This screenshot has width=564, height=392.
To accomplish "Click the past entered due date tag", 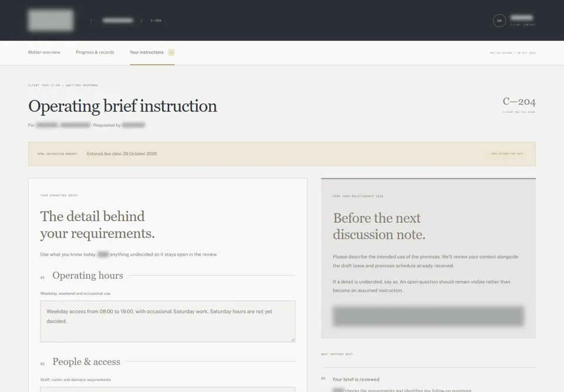I will tap(507, 154).
